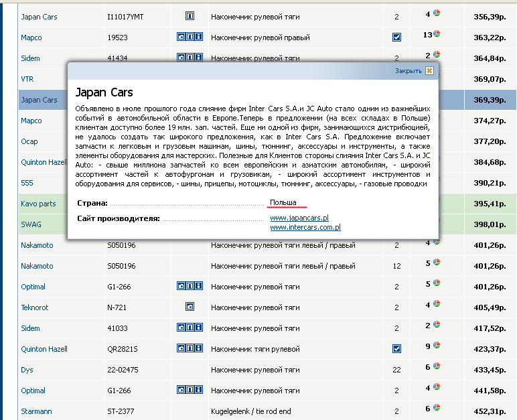This screenshot has width=517, height=420.
Task: Open the www.intercars.com.pl website link
Action: pyautogui.click(x=305, y=227)
